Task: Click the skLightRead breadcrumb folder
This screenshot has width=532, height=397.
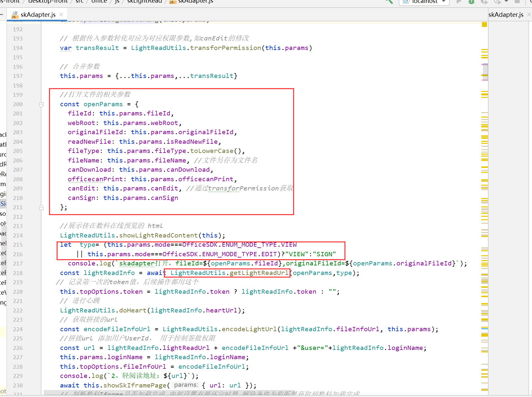Action: coord(144,2)
